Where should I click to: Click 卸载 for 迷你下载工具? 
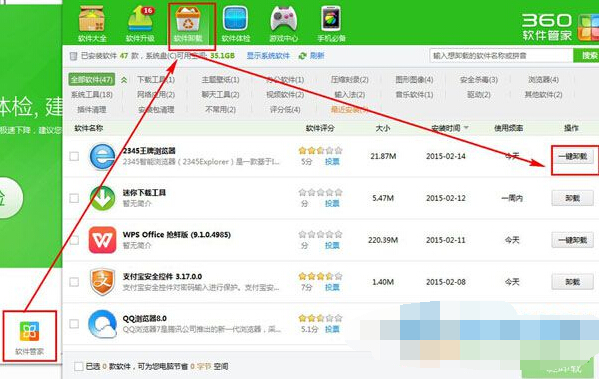572,198
